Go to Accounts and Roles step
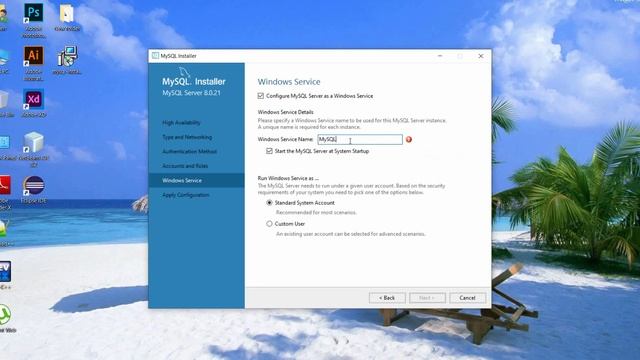640x360 pixels. pos(185,166)
